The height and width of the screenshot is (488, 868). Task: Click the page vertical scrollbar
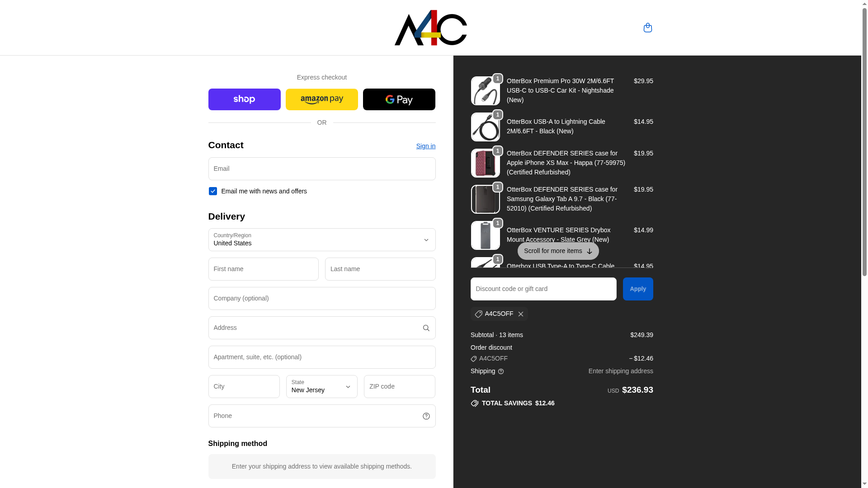(x=864, y=244)
